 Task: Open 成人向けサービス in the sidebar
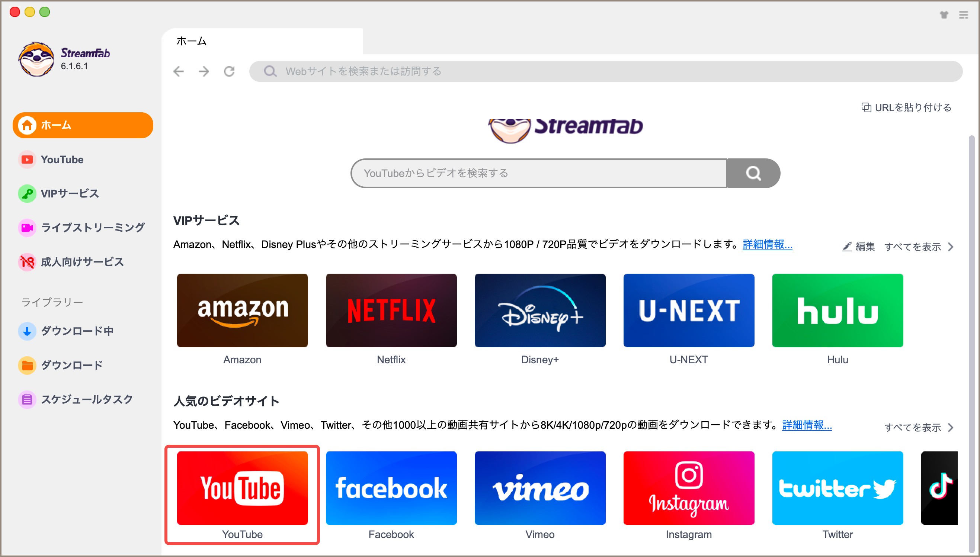(83, 262)
